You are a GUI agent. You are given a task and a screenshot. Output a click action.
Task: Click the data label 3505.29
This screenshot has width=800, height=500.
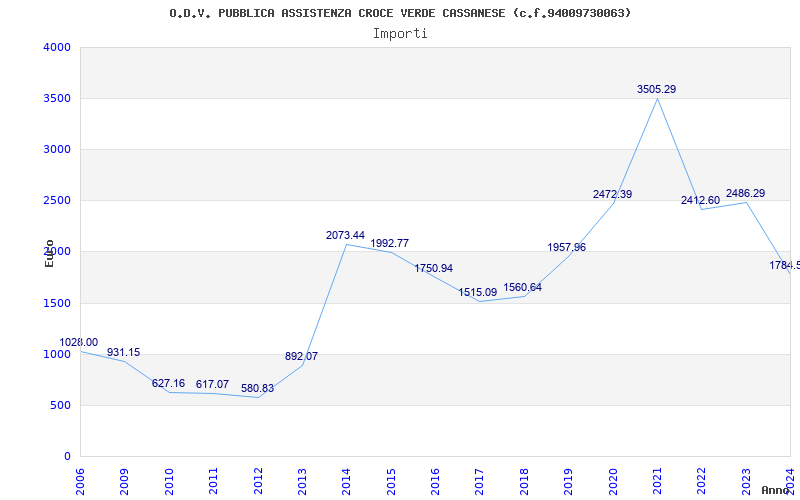[x=656, y=89]
